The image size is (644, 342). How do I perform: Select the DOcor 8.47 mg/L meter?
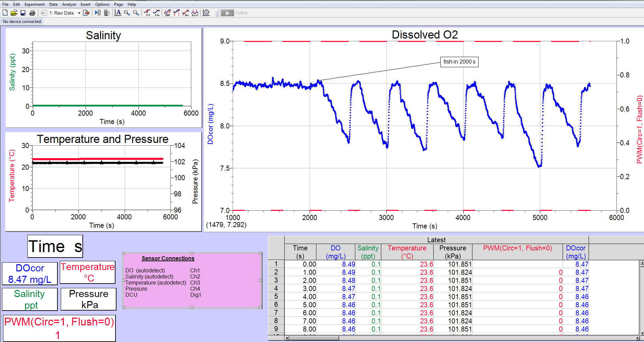coord(30,274)
